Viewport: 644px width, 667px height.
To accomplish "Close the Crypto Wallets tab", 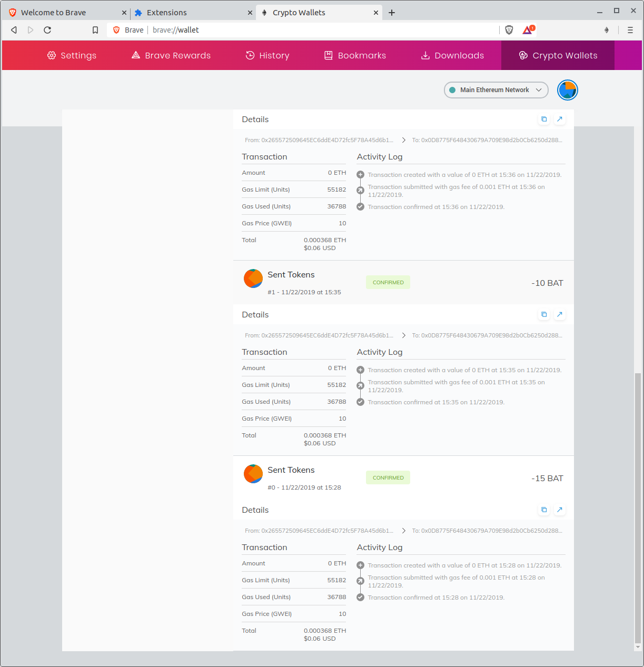I will click(x=376, y=13).
